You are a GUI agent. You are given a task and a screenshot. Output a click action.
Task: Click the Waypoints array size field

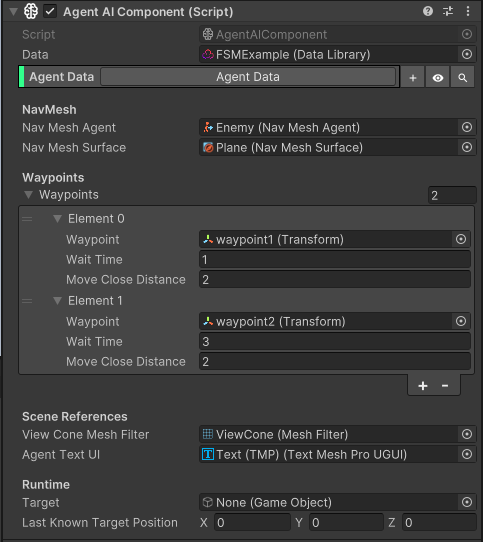click(452, 195)
